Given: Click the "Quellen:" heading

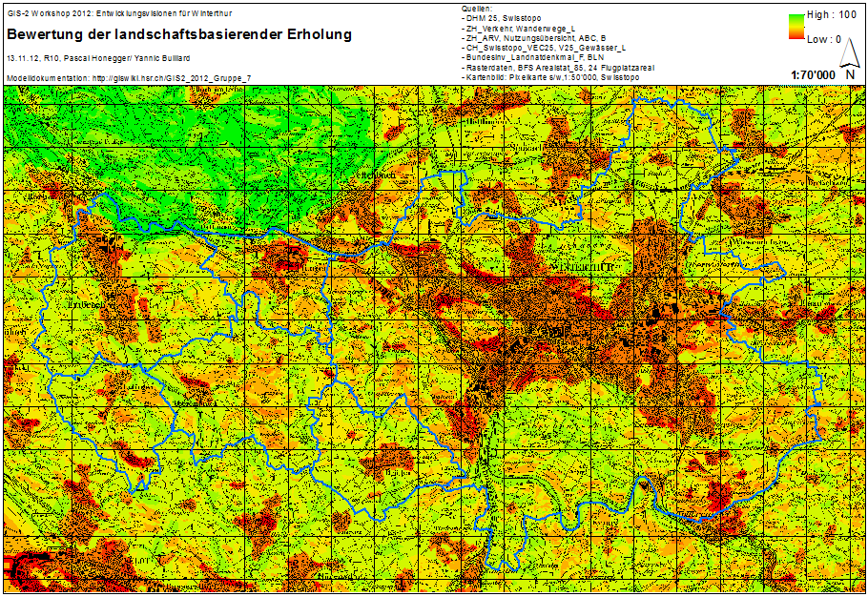Looking at the screenshot, I should click(x=475, y=9).
